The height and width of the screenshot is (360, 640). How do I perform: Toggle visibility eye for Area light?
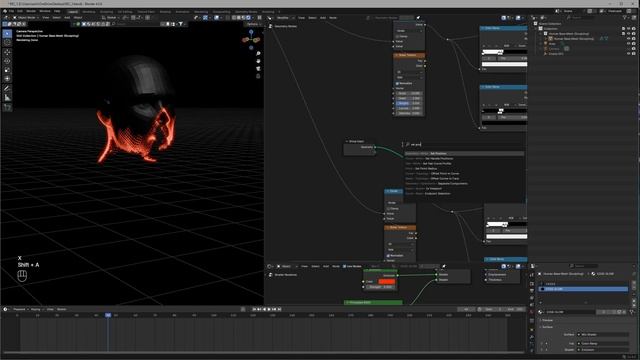point(629,44)
